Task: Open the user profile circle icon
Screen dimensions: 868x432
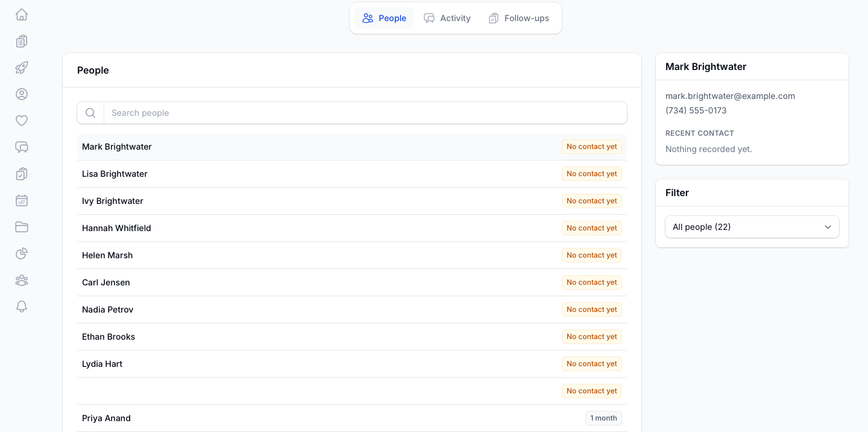Action: [22, 94]
